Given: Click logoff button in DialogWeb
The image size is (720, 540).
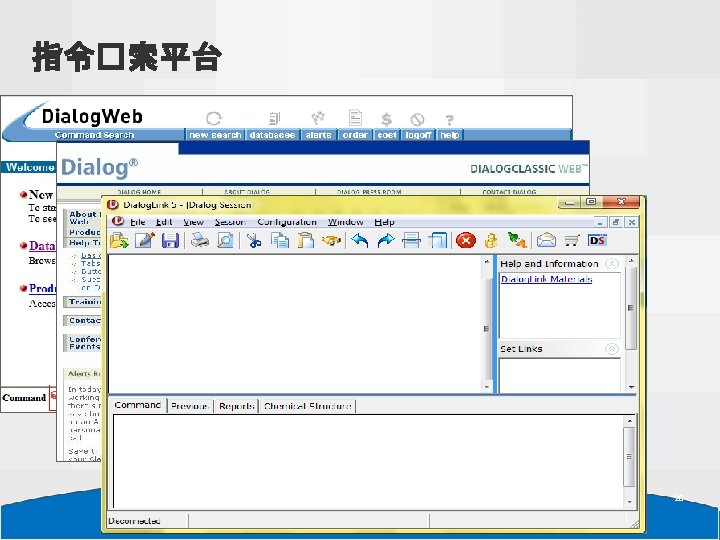Looking at the screenshot, I should (x=418, y=135).
